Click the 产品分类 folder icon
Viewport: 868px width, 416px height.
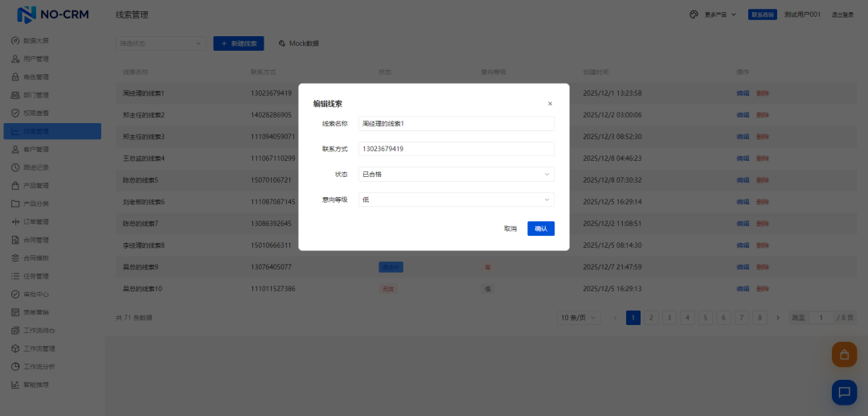[x=15, y=204]
